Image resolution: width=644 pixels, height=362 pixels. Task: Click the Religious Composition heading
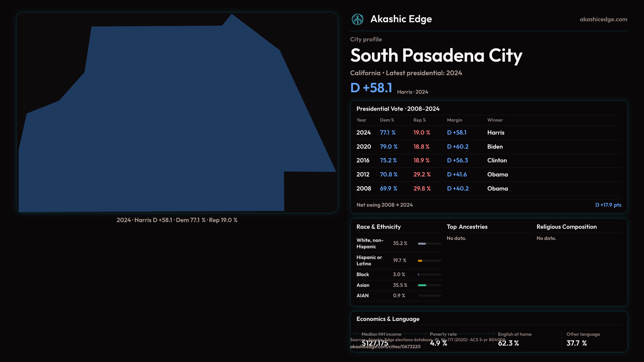567,227
